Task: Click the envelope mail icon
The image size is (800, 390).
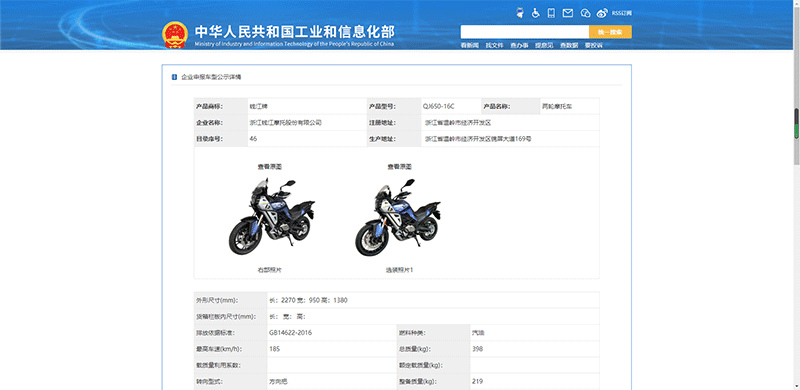Action: pos(568,13)
